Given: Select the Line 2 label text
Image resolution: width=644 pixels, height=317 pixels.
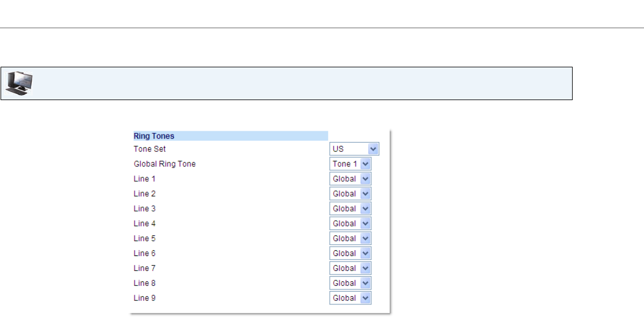Looking at the screenshot, I should coord(144,193).
